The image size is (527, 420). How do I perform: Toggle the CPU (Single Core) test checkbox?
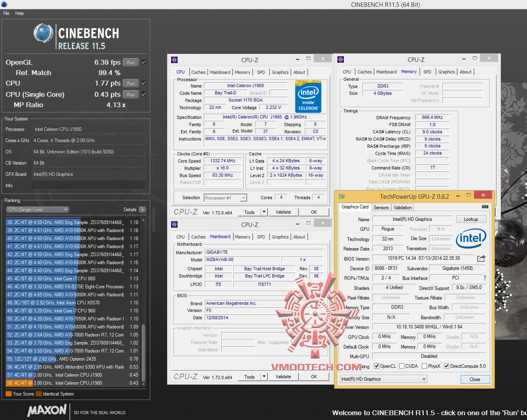(x=144, y=94)
